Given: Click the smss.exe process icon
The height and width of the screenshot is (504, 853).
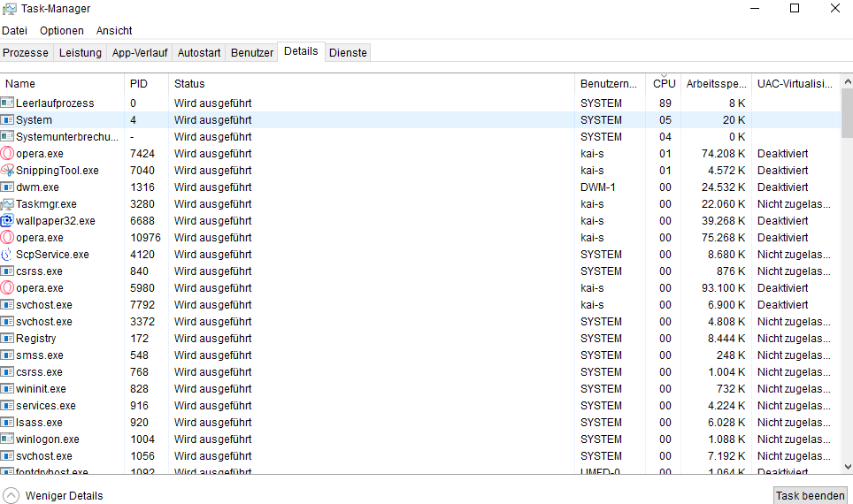Looking at the screenshot, I should pyautogui.click(x=7, y=355).
